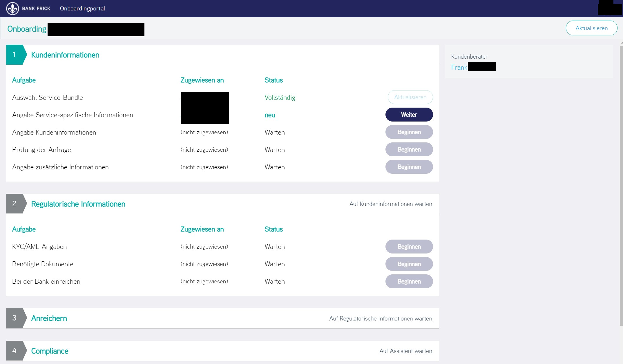This screenshot has width=623, height=364.
Task: Click the user account area top right
Action: [608, 8]
